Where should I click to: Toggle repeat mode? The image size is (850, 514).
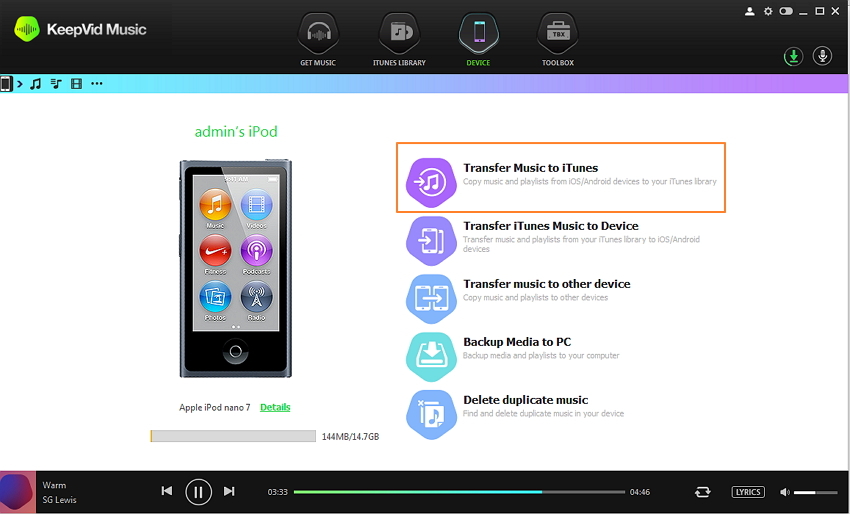(x=703, y=492)
